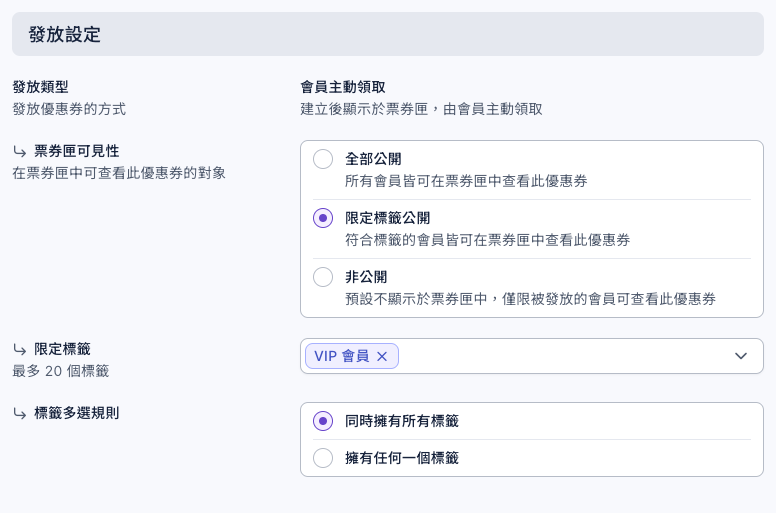
Task: Select the 限定標籤公開 radio option
Action: (323, 218)
